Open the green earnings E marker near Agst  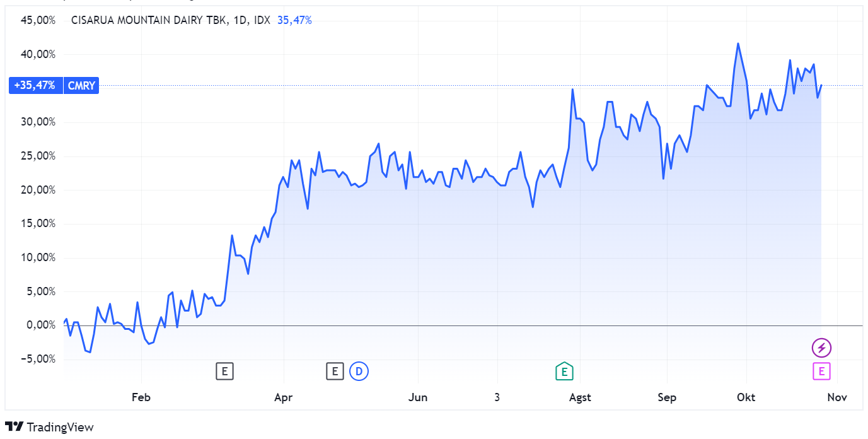coord(564,372)
